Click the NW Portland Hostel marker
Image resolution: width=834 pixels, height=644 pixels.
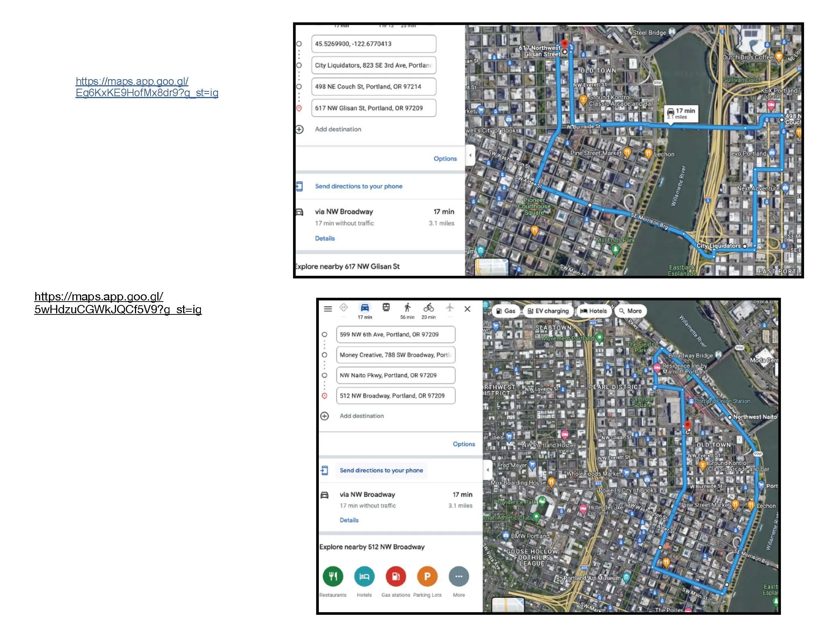point(564,435)
